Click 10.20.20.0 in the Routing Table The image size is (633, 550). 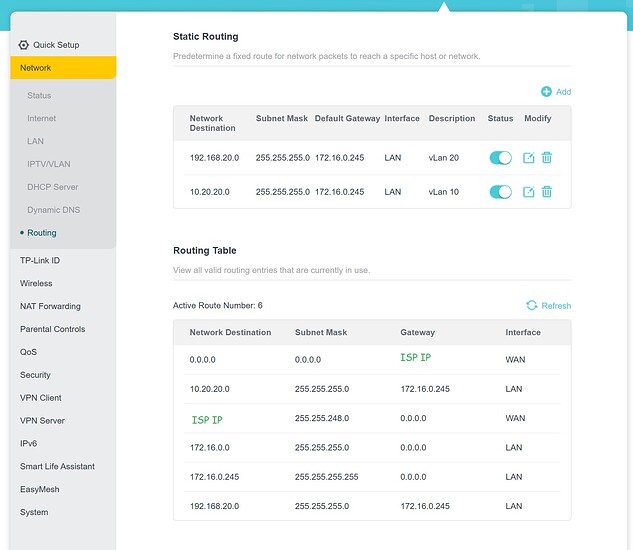click(x=210, y=389)
